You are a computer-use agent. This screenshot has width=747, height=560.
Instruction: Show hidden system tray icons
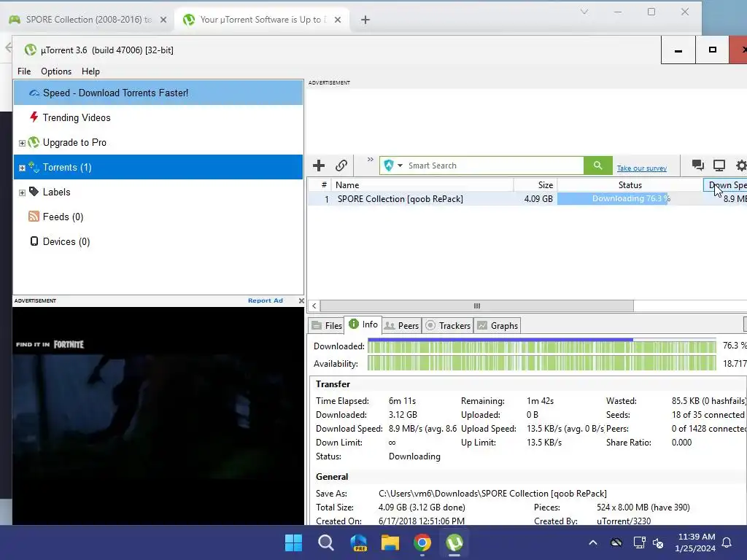[x=592, y=542]
